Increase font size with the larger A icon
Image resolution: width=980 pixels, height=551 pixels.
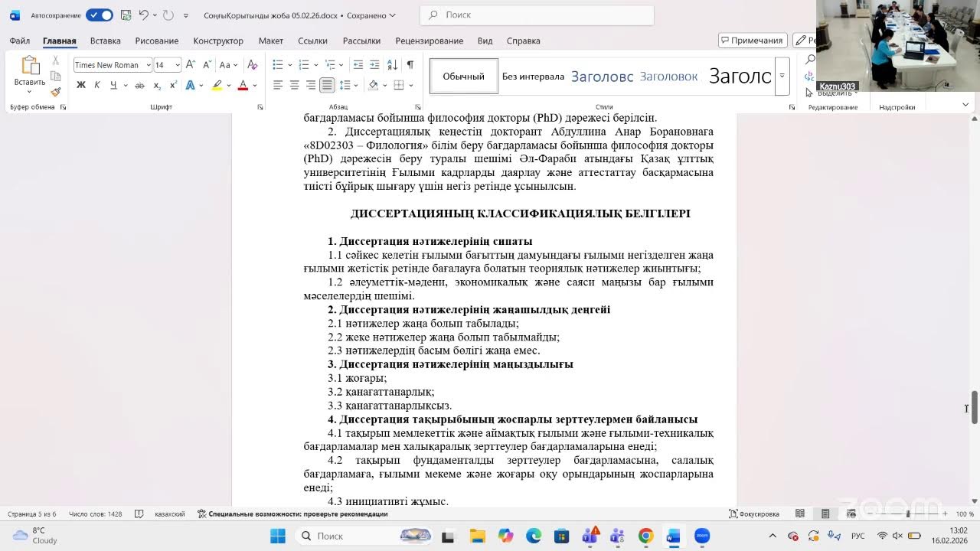click(x=191, y=65)
